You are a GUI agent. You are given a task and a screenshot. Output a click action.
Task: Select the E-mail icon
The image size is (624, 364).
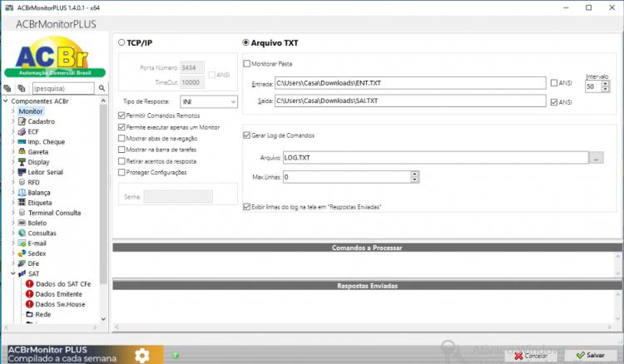coord(22,243)
